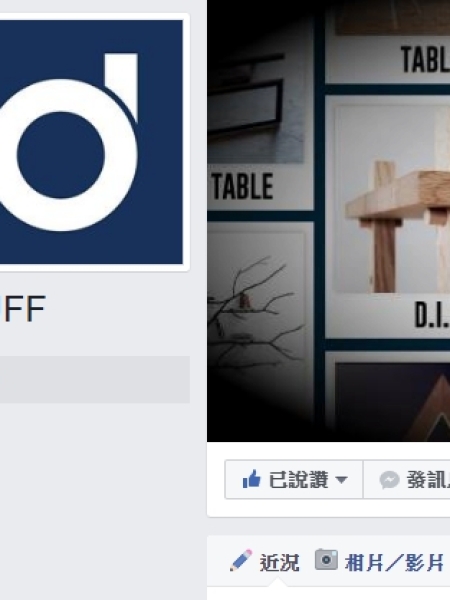Image resolution: width=450 pixels, height=600 pixels.
Task: Toggle the 已說讚 liked button
Action: (x=294, y=479)
